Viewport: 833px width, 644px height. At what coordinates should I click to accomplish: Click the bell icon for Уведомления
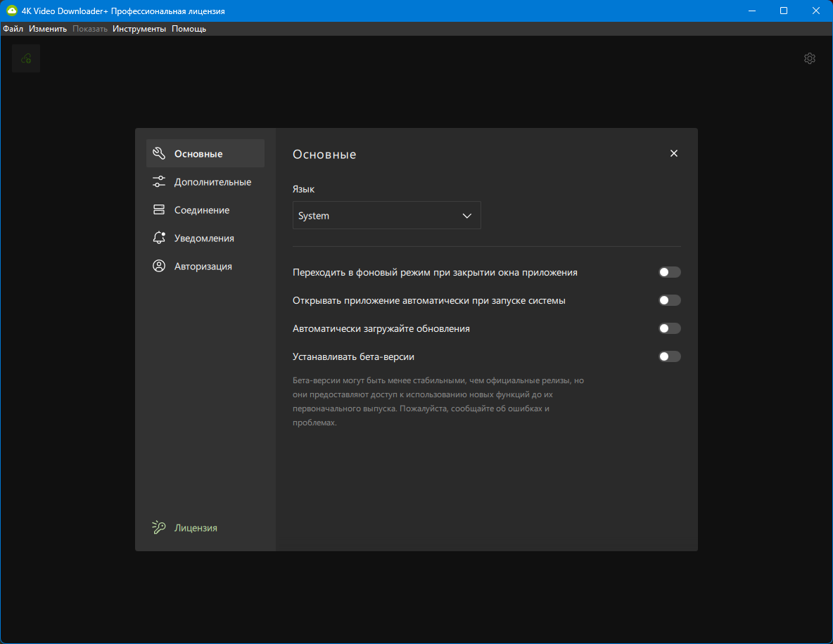pyautogui.click(x=159, y=238)
